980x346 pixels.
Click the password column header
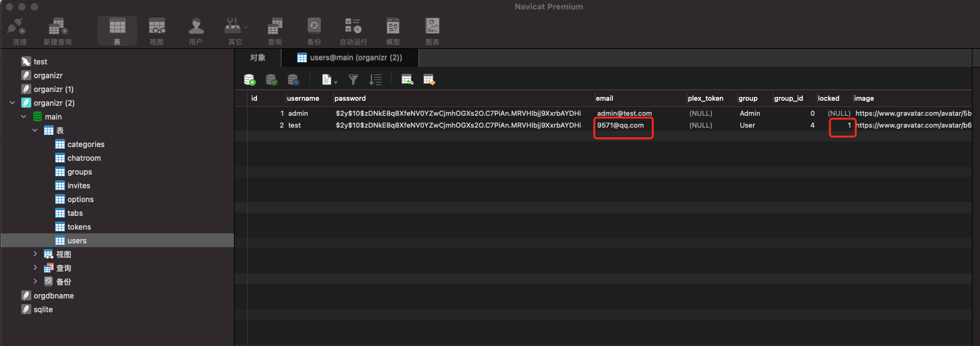pyautogui.click(x=463, y=98)
